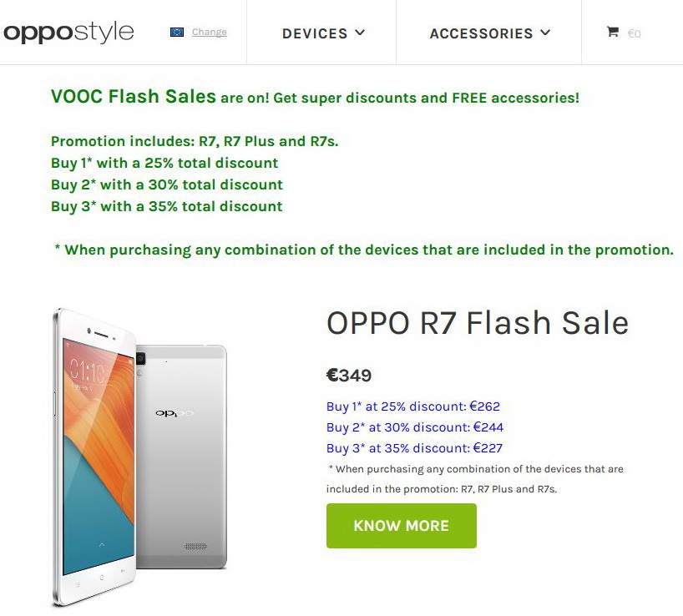Click the 'Promotion includes: R7, R7 Plus and R7s.' line
This screenshot has width=683, height=616.
tap(195, 141)
